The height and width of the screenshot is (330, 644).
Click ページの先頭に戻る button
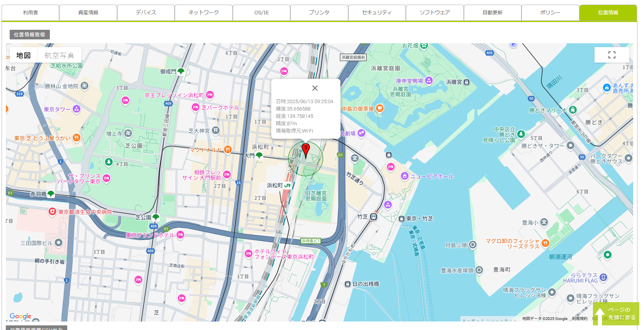(x=615, y=313)
